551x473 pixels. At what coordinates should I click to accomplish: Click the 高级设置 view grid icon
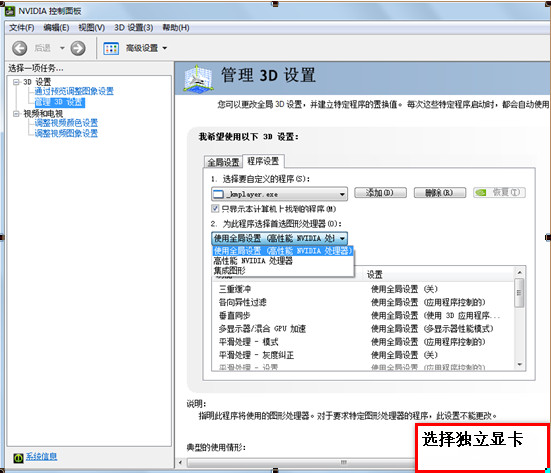pyautogui.click(x=111, y=48)
